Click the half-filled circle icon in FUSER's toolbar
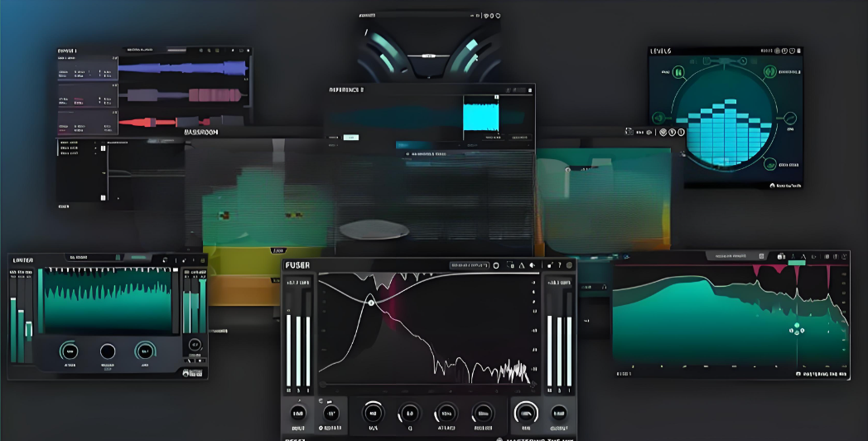 coord(533,265)
